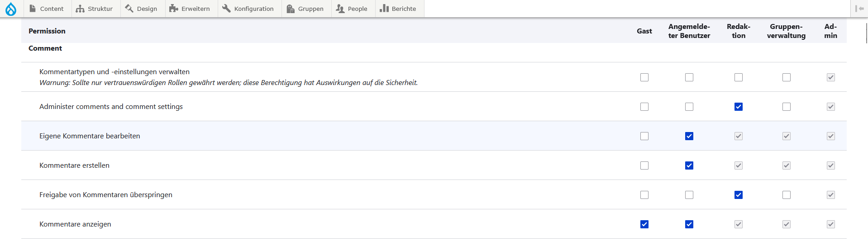The height and width of the screenshot is (241, 868).
Task: Uncheck Kommentare anzeigen for Angemeldeter Benutzer
Action: point(689,224)
